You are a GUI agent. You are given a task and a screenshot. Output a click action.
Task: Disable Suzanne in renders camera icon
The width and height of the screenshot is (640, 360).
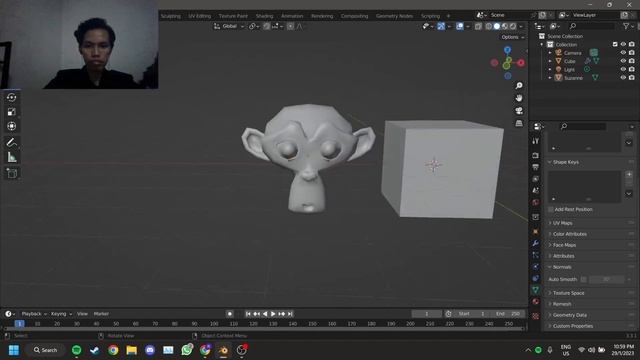(x=631, y=78)
